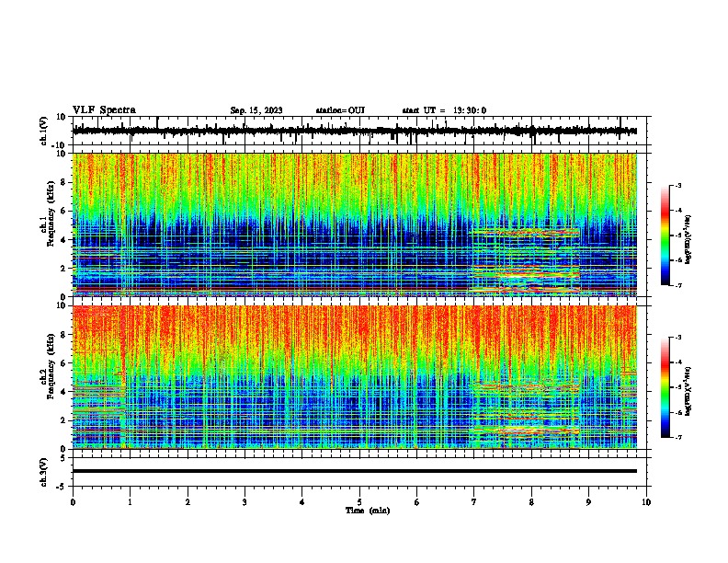Click inside the ch.2 spectrogram panel
The height and width of the screenshot is (563, 728).
[x=354, y=377]
